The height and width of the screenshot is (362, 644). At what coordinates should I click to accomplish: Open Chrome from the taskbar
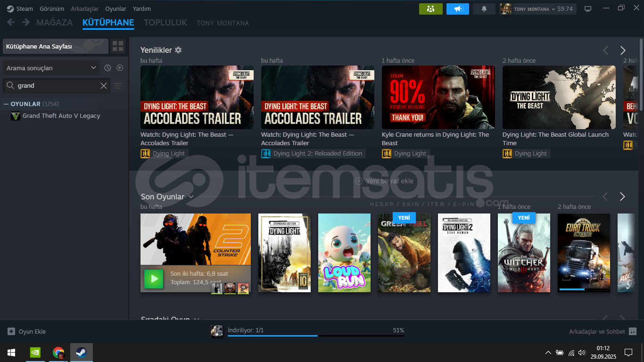58,353
